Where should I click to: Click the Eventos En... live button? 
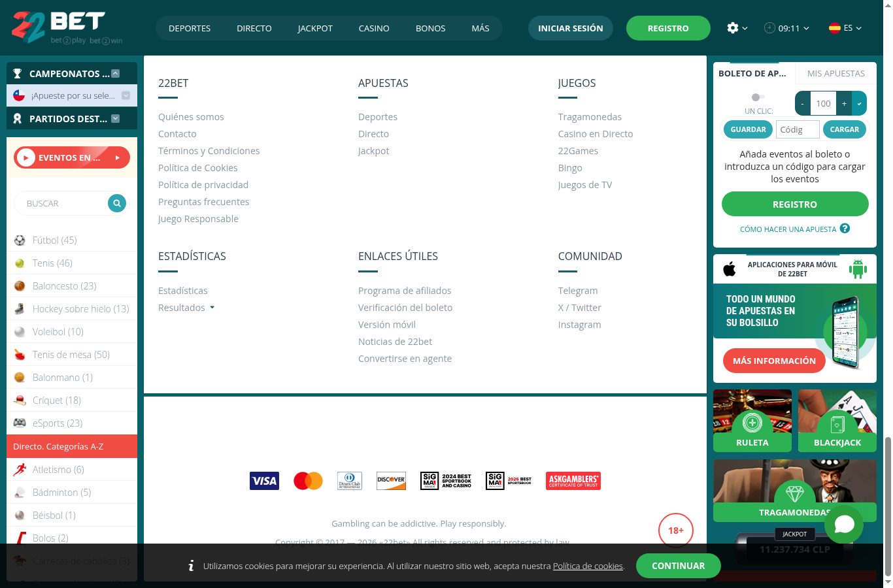[x=72, y=157]
